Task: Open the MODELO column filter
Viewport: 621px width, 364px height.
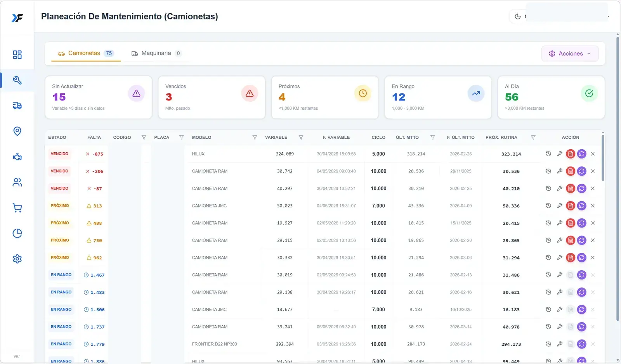Action: (255, 138)
